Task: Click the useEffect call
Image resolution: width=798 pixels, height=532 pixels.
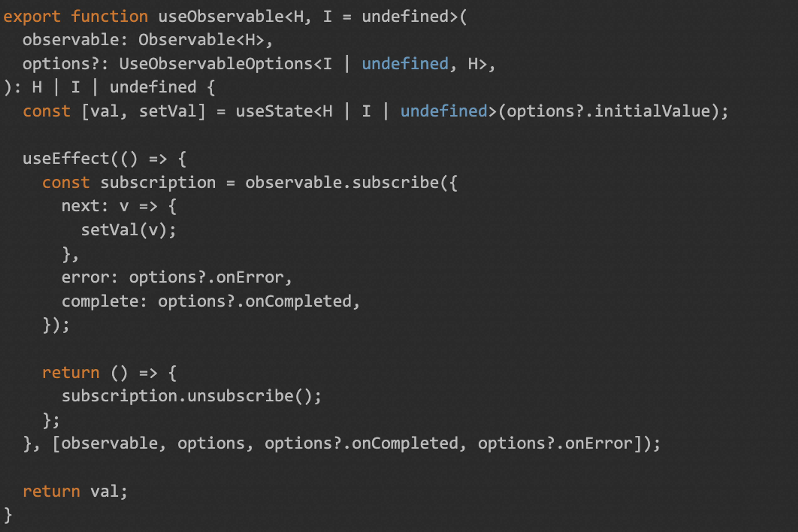Action: pyautogui.click(x=65, y=159)
